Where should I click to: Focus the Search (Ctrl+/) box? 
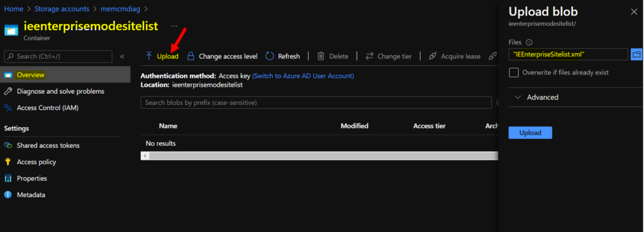[58, 56]
